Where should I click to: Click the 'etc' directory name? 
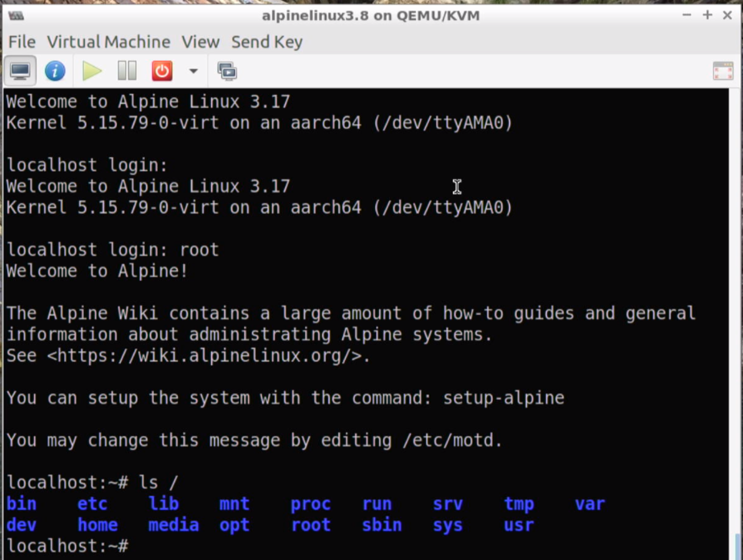click(92, 504)
